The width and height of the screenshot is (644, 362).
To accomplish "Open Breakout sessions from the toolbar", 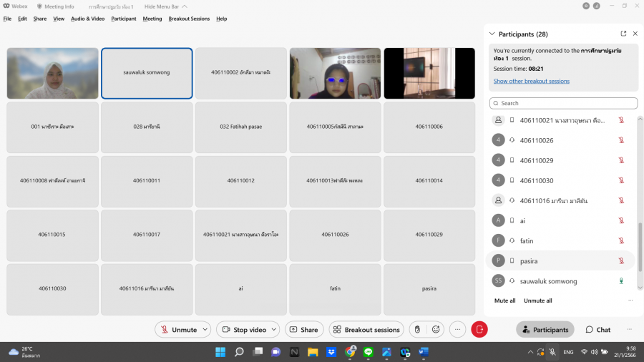I will [x=366, y=330].
